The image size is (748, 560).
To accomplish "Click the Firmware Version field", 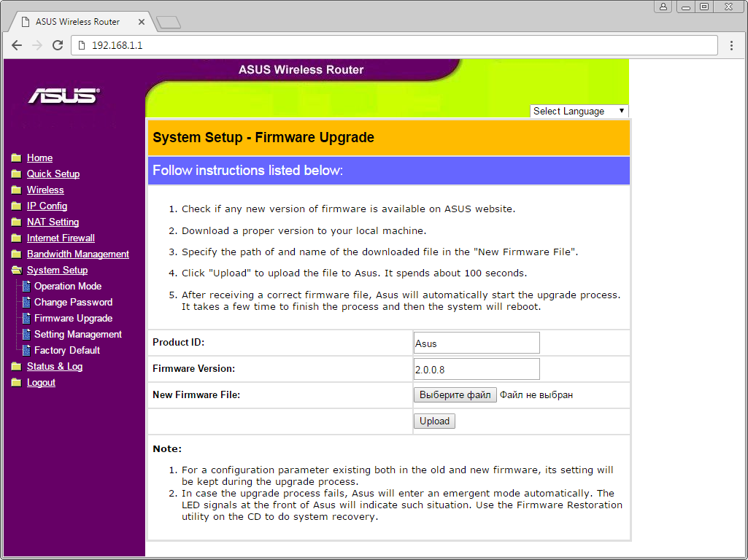I will 477,369.
